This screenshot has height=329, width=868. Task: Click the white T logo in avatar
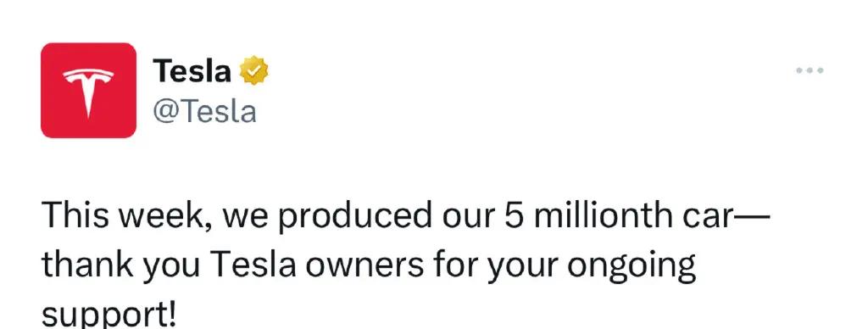point(88,93)
